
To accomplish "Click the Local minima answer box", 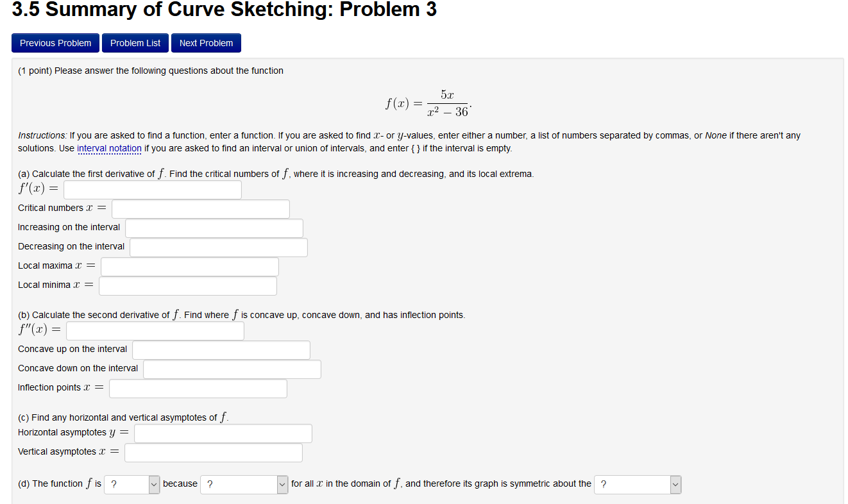I will 187,285.
